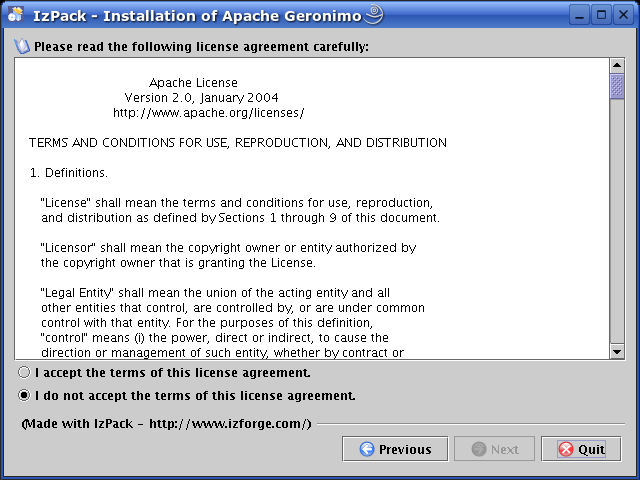Click the grey arrow icon on Next
640x480 pixels.
coord(479,449)
